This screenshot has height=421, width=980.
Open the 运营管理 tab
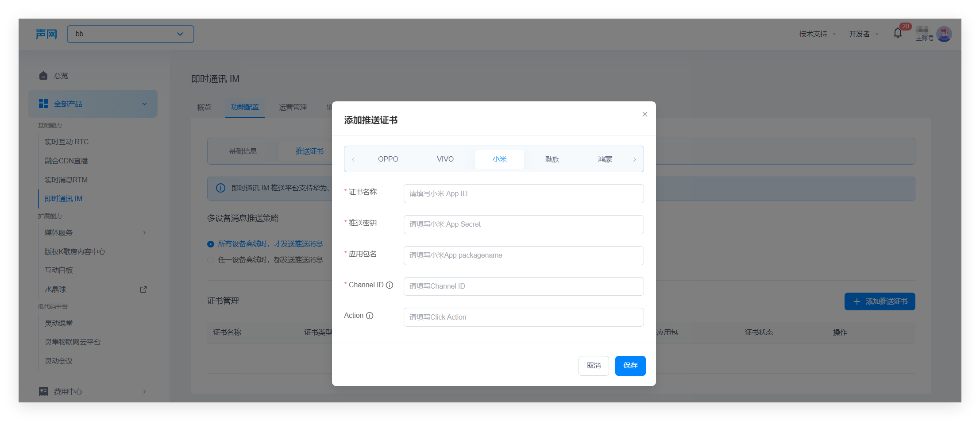coord(293,107)
